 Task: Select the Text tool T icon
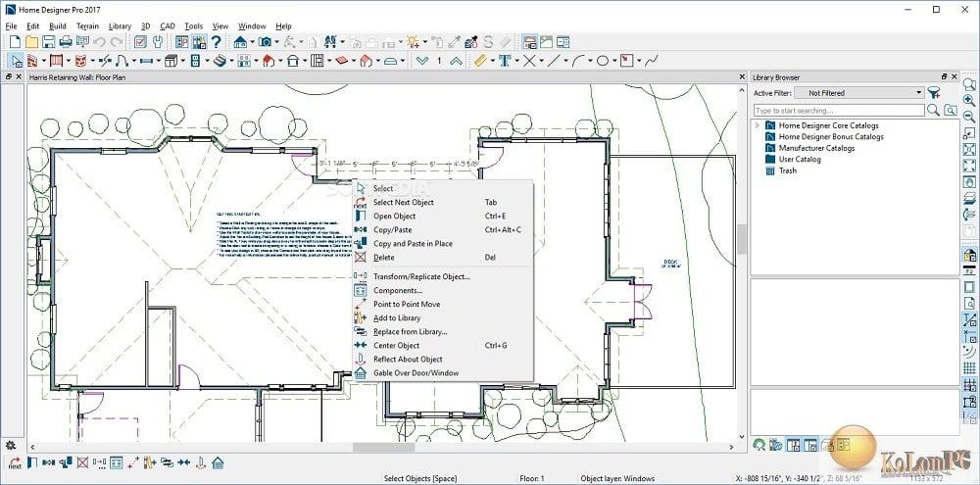[x=505, y=61]
